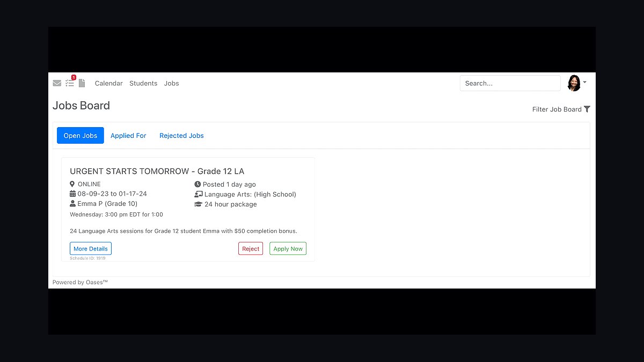Open the Students menu

pyautogui.click(x=143, y=83)
